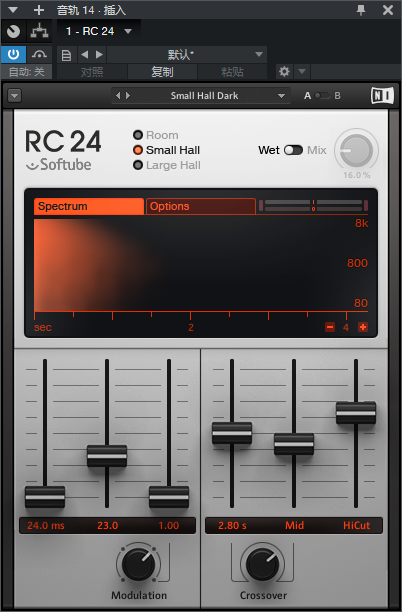
Task: Click the 16.0 % mix value
Action: pyautogui.click(x=356, y=175)
